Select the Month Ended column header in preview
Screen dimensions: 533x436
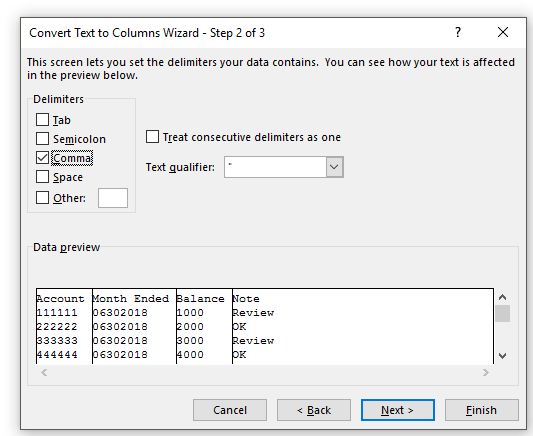click(131, 299)
